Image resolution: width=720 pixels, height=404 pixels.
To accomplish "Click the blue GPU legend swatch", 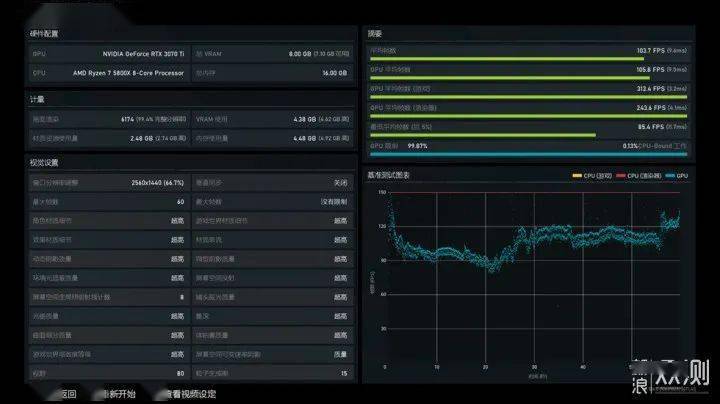I will 670,176.
